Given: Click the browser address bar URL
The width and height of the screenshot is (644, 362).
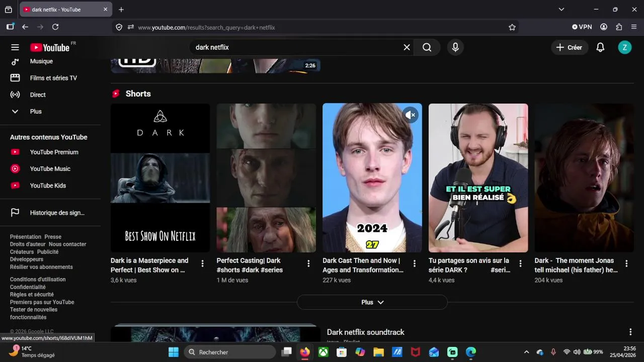Looking at the screenshot, I should pyautogui.click(x=206, y=27).
